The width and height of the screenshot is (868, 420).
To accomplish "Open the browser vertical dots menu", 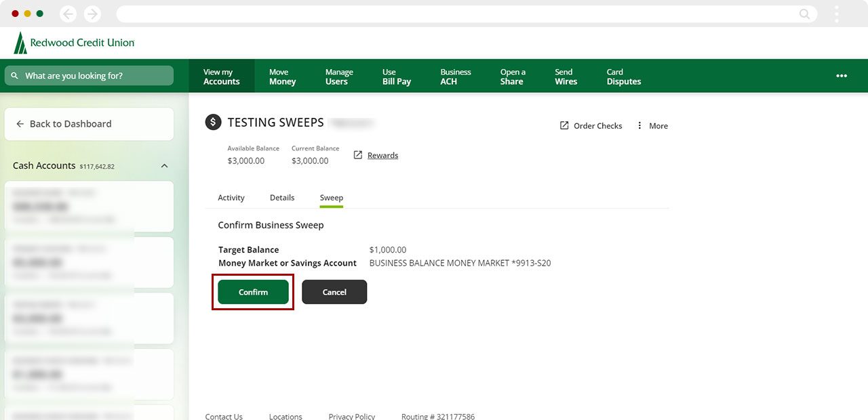I will pyautogui.click(x=837, y=14).
